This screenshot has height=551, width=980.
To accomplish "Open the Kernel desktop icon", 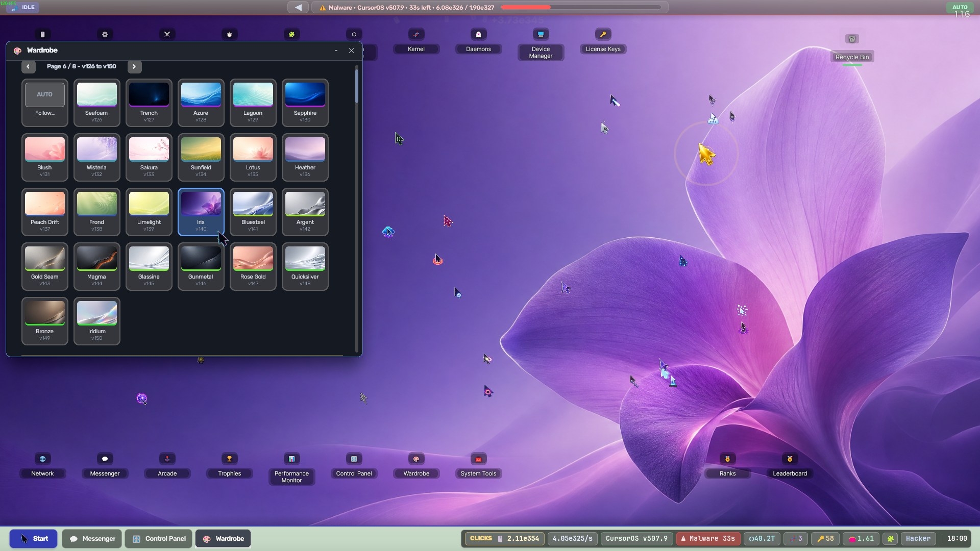I will tap(416, 41).
